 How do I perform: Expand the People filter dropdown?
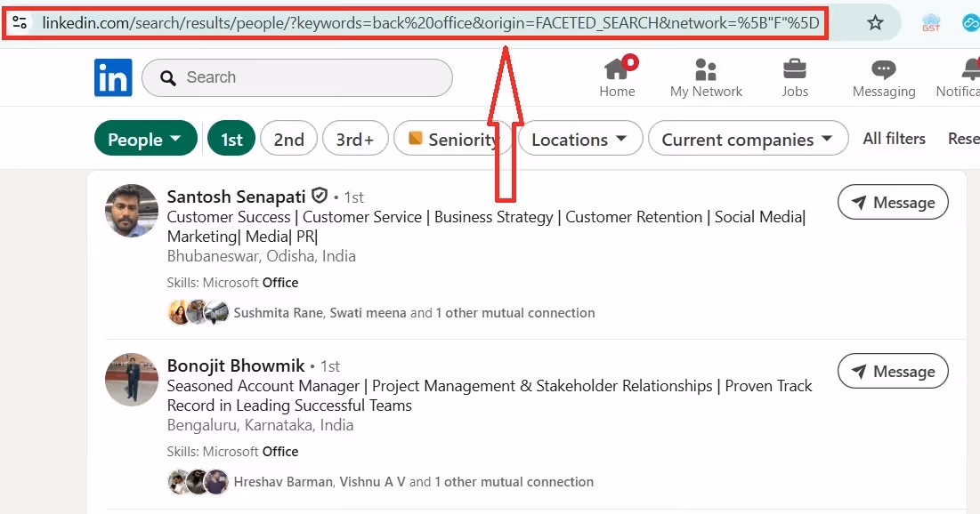[x=146, y=139]
